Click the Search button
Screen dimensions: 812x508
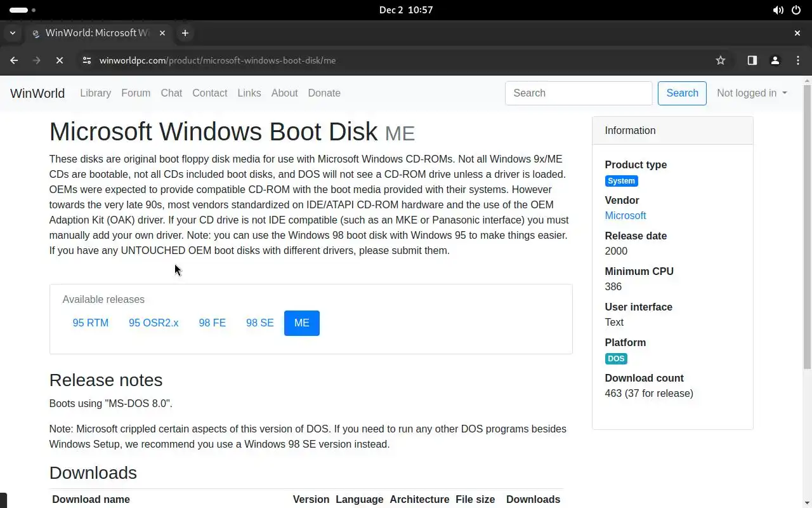pyautogui.click(x=682, y=93)
